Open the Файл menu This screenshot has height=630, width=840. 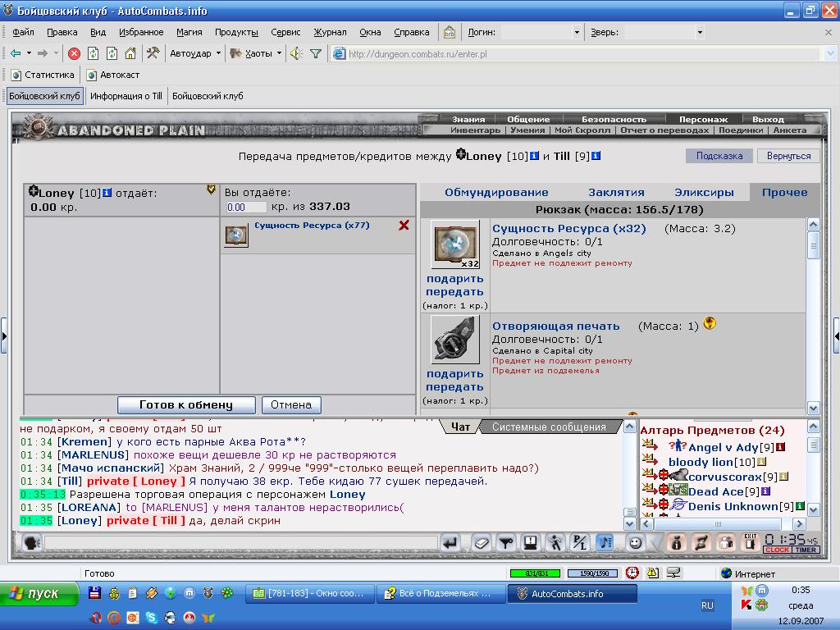pyautogui.click(x=23, y=32)
